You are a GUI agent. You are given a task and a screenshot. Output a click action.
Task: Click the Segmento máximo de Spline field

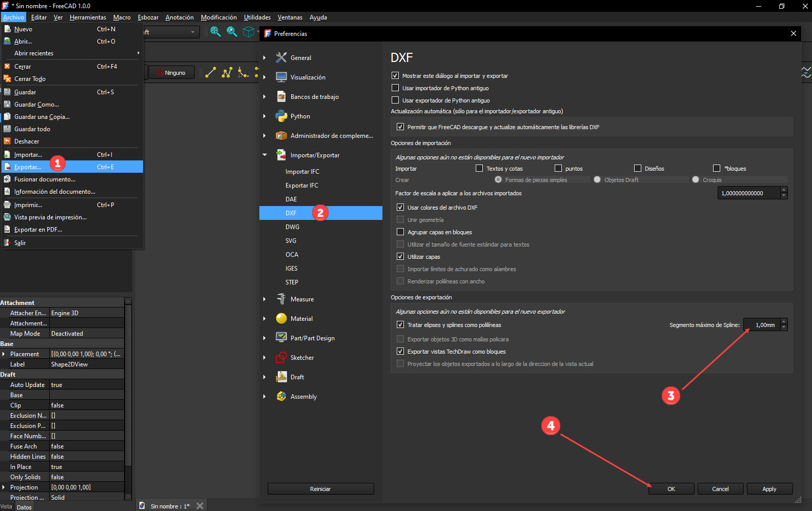tap(762, 324)
